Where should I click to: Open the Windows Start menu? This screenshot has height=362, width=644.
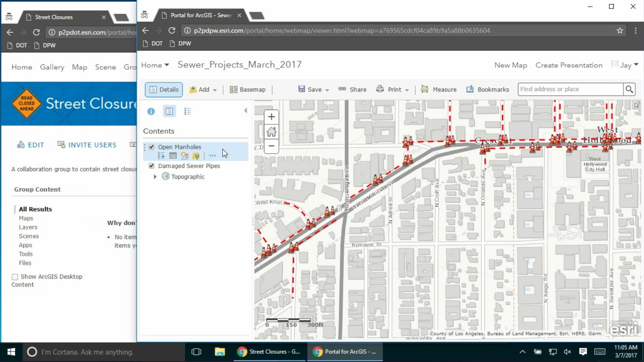click(x=11, y=352)
